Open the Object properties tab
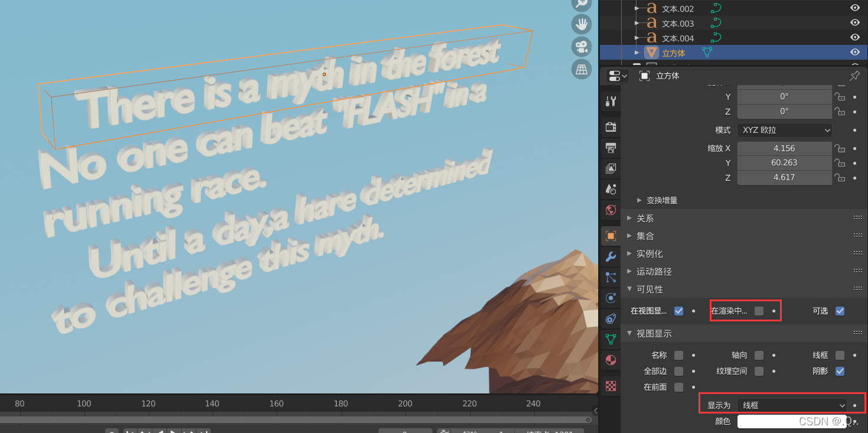 [x=611, y=236]
